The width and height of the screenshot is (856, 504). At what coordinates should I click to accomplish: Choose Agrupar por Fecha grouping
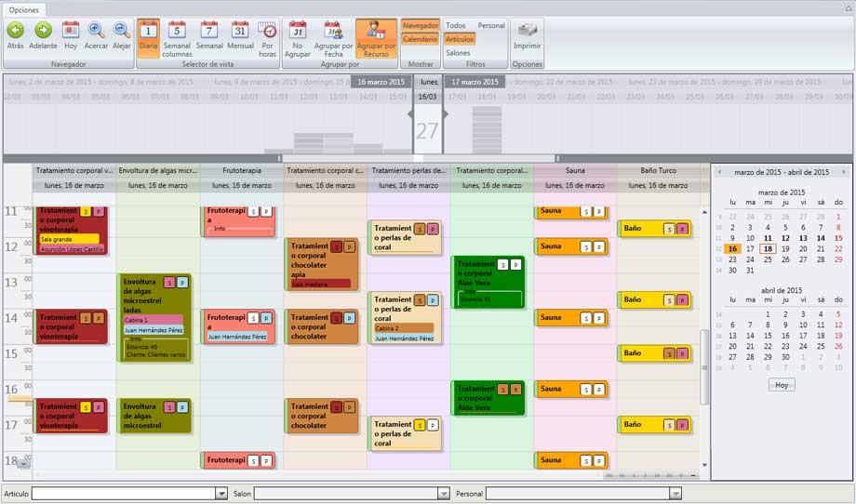pyautogui.click(x=333, y=38)
